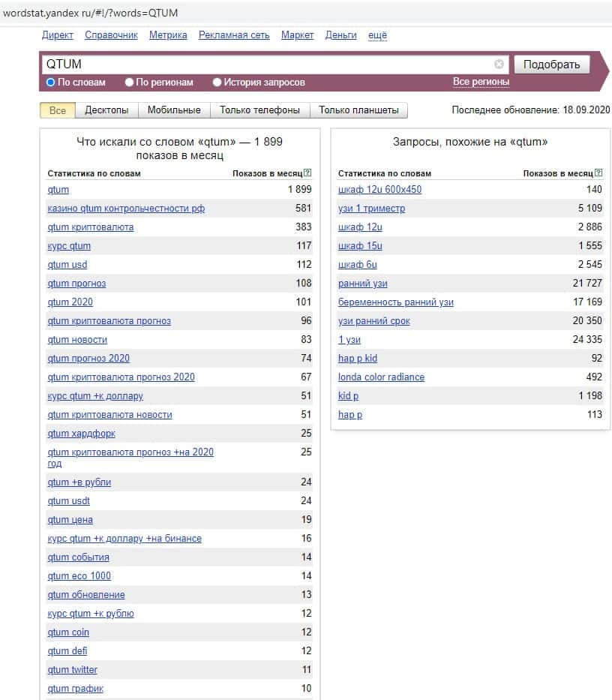This screenshot has height=700, width=612.
Task: Select the «Только телефоны» tab
Action: [259, 110]
